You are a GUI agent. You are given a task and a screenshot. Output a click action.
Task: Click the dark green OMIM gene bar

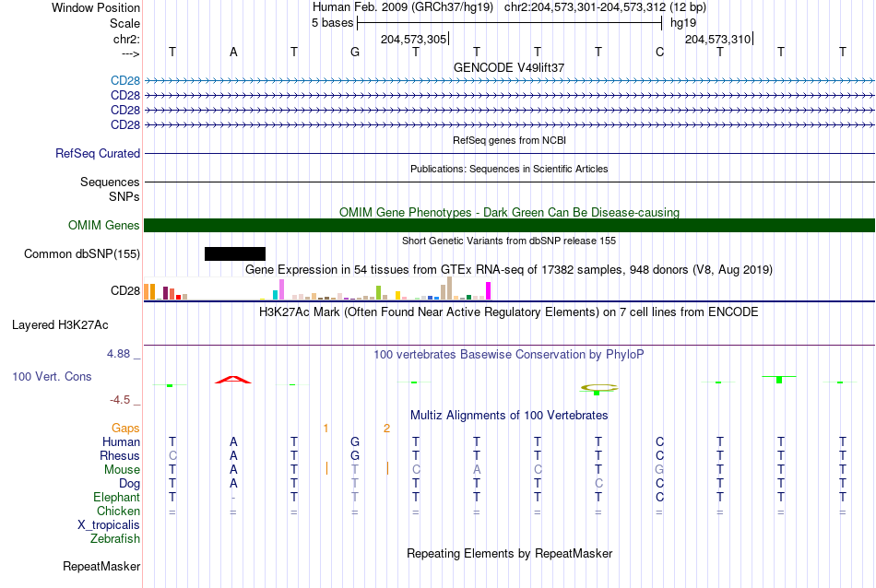click(x=510, y=225)
